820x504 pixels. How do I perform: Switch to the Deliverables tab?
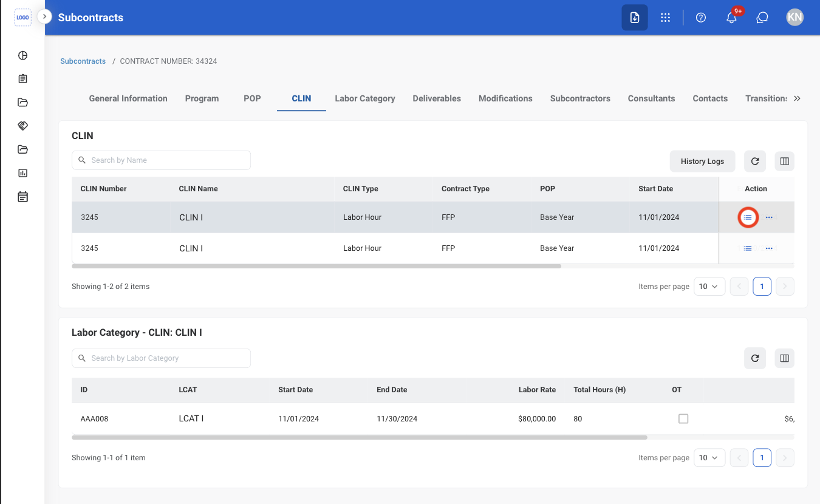[x=437, y=98]
